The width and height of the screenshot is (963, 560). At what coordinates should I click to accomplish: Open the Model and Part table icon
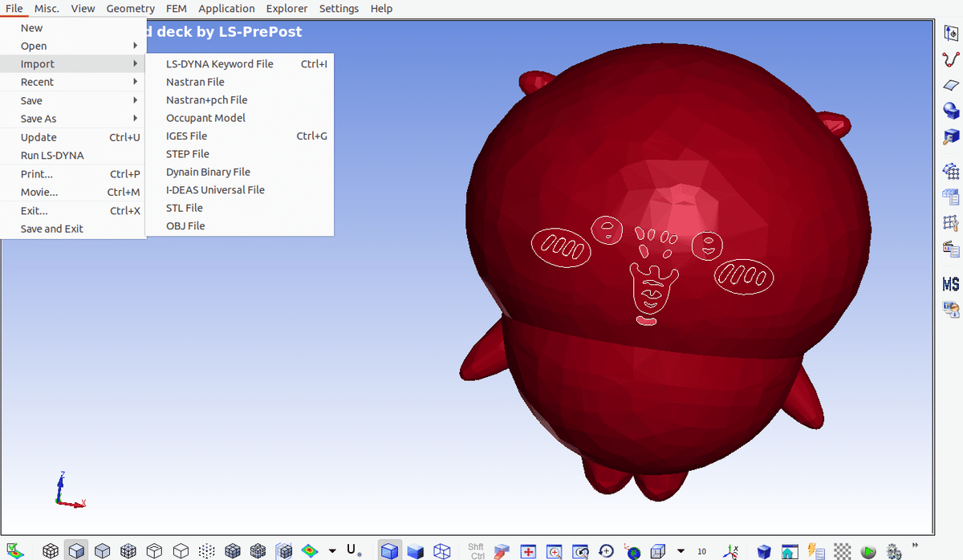951,197
